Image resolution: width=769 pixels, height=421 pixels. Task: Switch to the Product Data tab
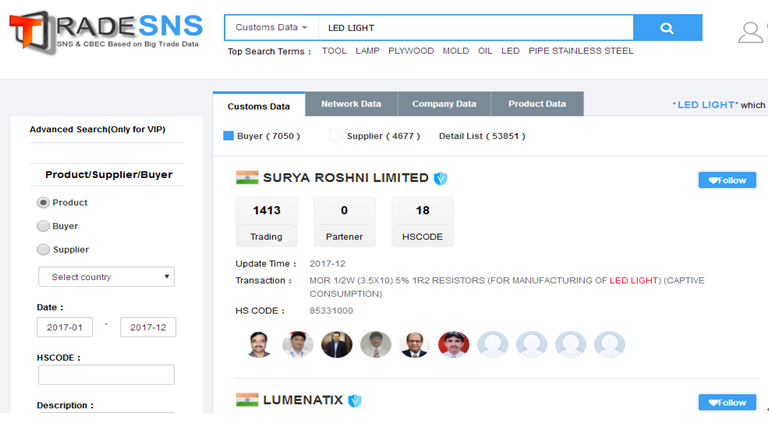537,104
